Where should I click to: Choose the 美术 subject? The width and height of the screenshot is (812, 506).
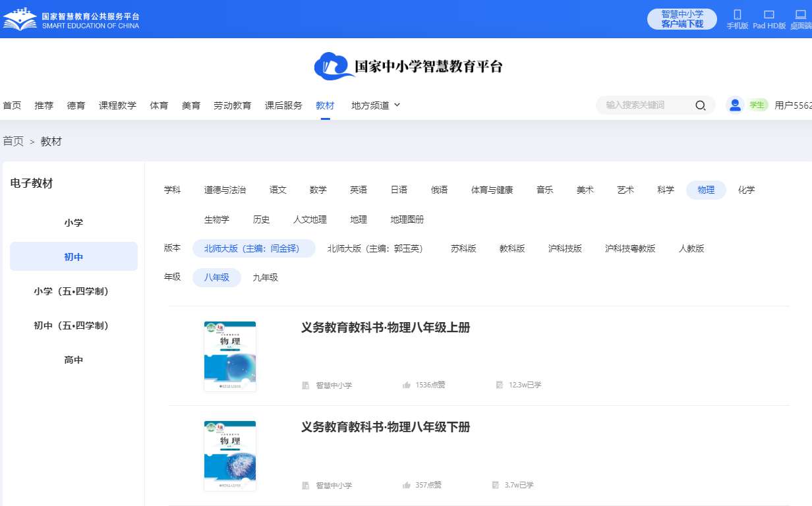(x=585, y=190)
